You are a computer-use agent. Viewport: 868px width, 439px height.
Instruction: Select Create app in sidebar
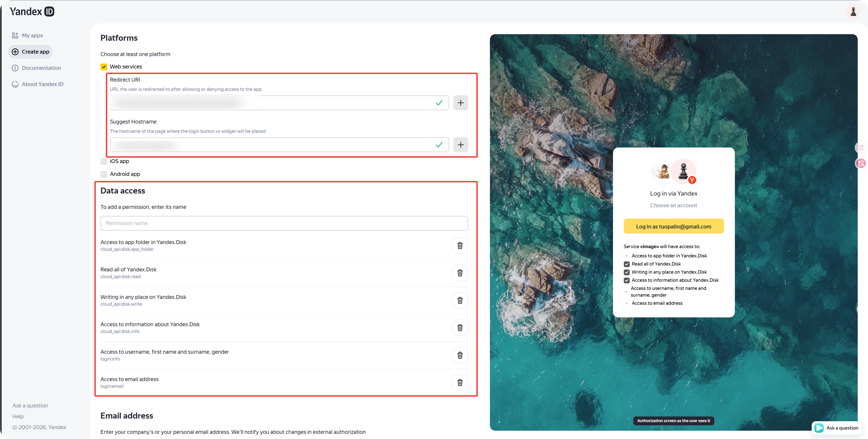(31, 52)
